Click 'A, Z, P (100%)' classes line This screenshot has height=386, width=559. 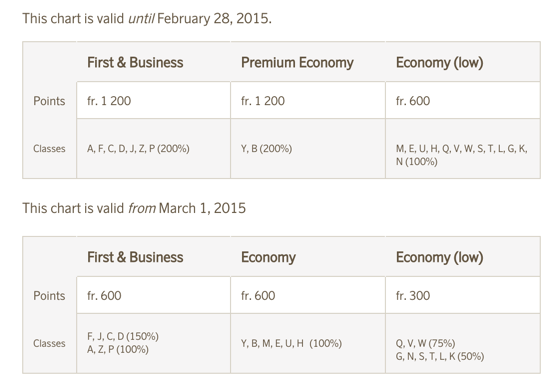[x=118, y=350]
